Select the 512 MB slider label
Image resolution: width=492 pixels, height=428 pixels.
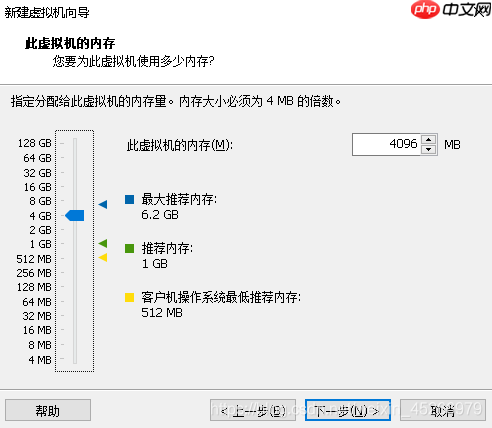pyautogui.click(x=34, y=259)
